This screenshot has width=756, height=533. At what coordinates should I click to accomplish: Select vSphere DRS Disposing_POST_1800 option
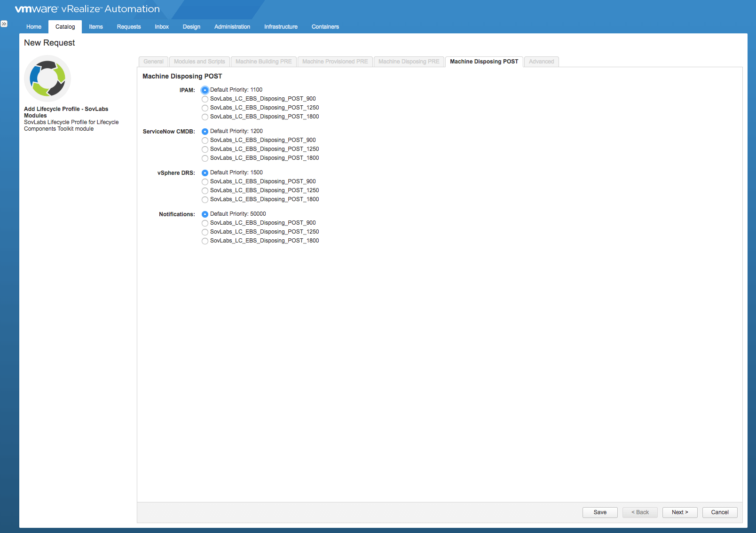pyautogui.click(x=205, y=200)
